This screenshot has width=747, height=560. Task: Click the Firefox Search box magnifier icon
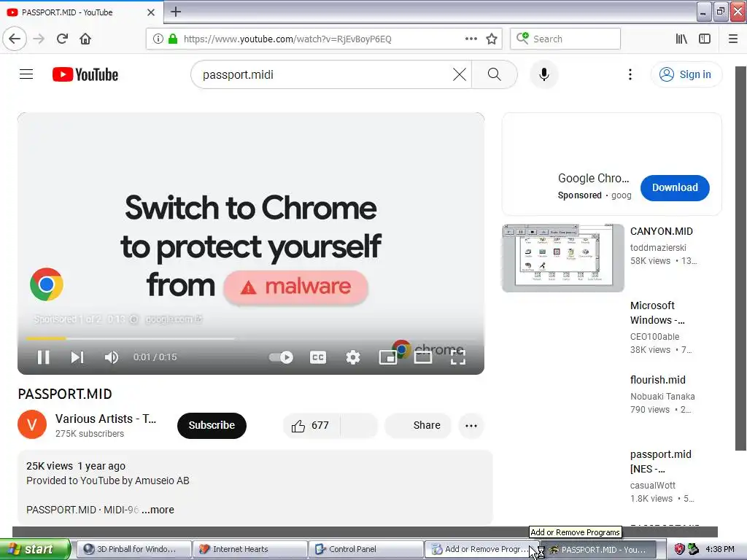pos(522,38)
